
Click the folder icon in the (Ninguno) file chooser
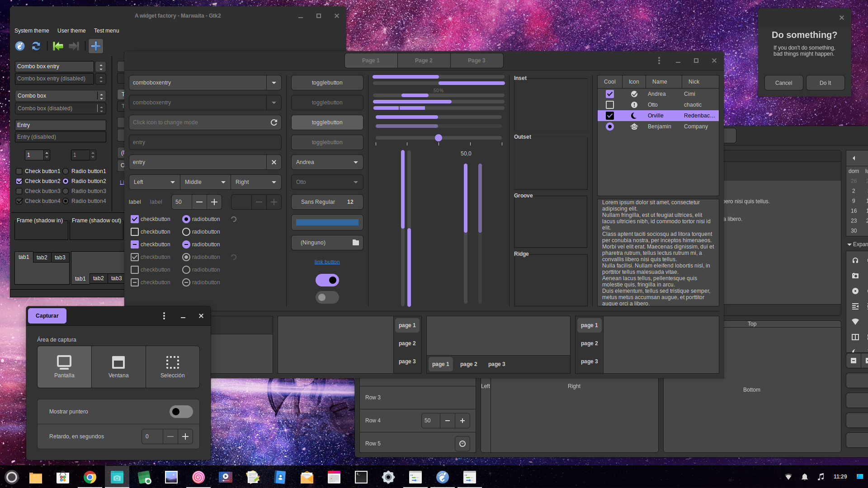click(356, 243)
